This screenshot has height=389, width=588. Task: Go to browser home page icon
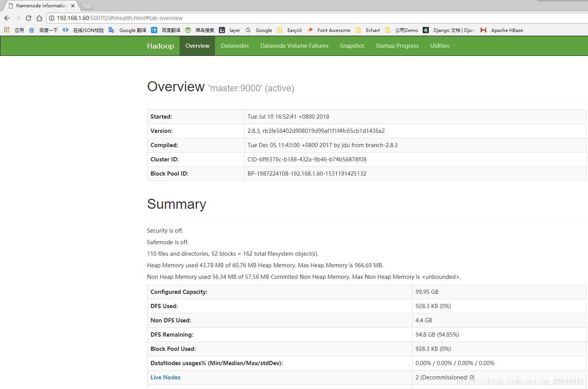[x=39, y=18]
